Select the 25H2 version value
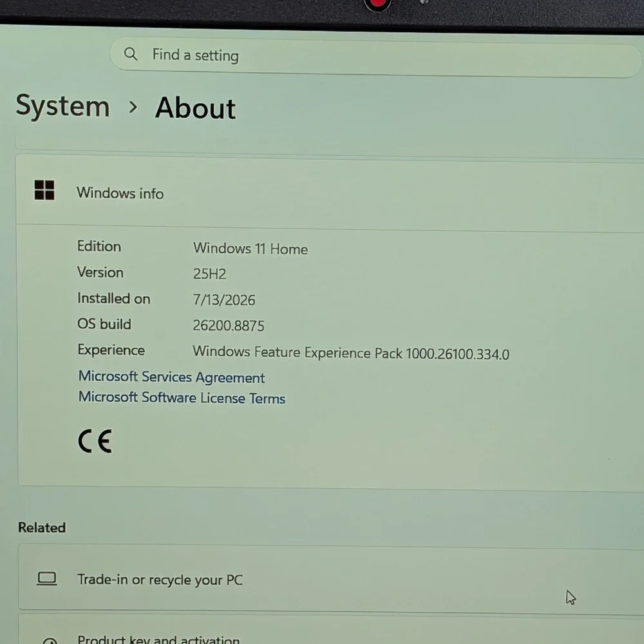Viewport: 644px width, 644px height. point(209,274)
